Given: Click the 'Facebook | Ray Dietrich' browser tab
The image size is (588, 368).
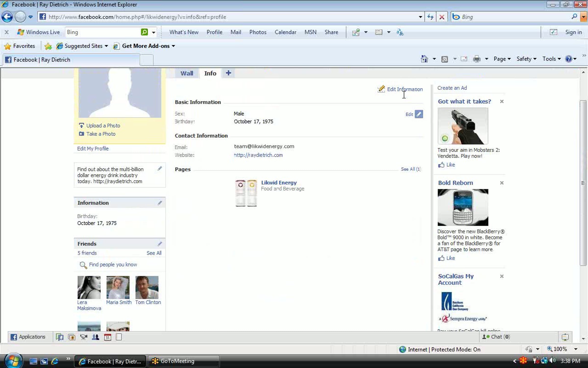Looking at the screenshot, I should (x=71, y=60).
